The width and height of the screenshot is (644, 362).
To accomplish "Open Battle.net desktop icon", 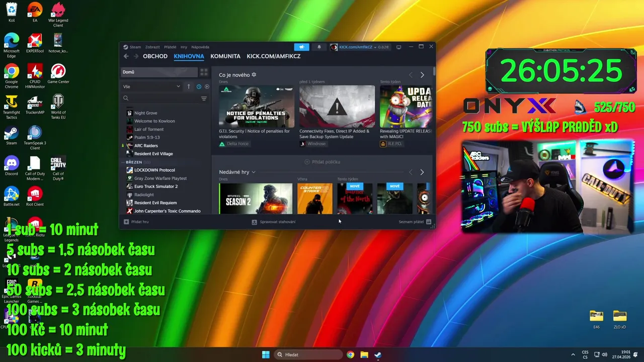I will pyautogui.click(x=11, y=197).
